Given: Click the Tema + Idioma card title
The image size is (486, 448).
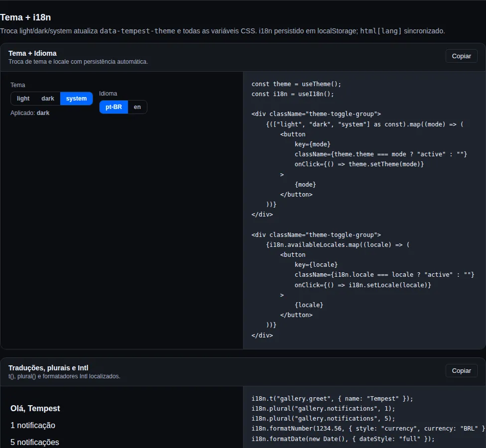Looking at the screenshot, I should click(x=32, y=53).
